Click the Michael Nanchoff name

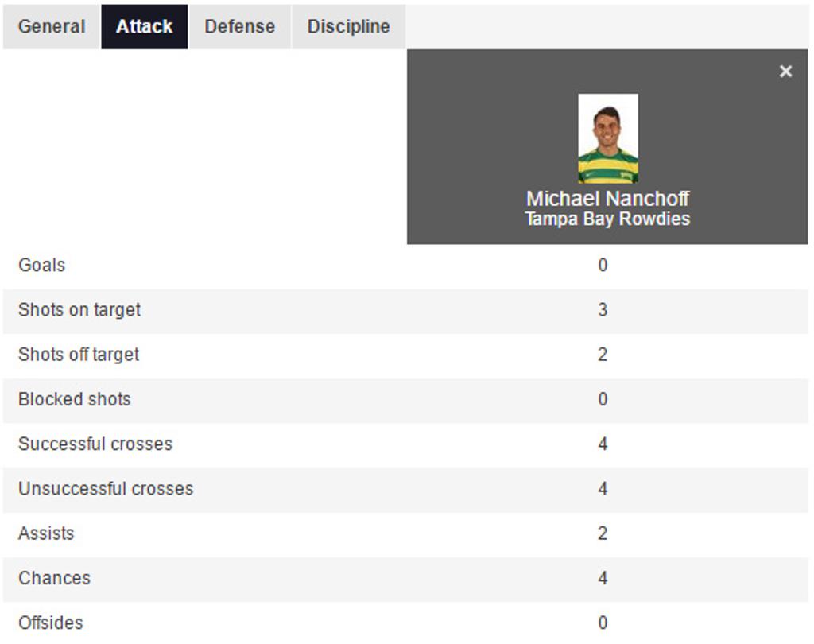pos(607,199)
